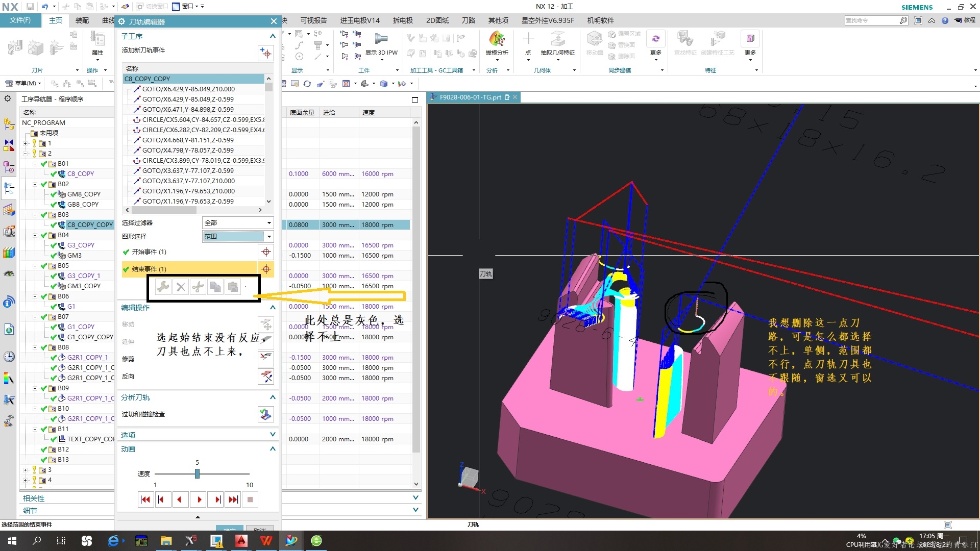
Task: Adjust the animation speed slider handle
Action: click(197, 474)
